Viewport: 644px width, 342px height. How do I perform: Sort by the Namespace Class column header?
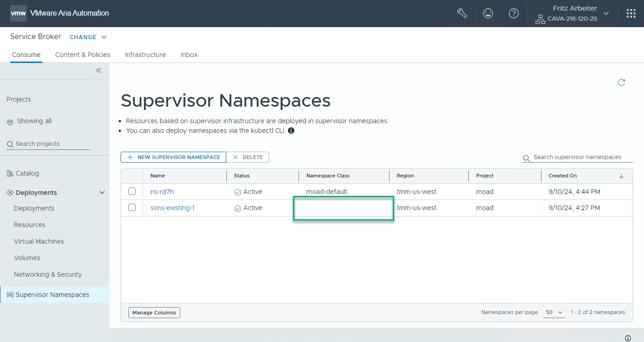[328, 176]
